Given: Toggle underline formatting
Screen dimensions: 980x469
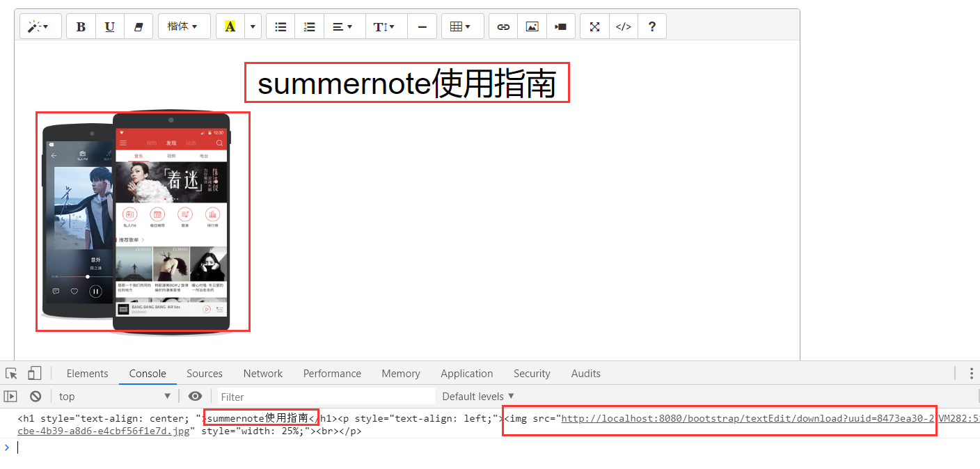Looking at the screenshot, I should (x=109, y=26).
